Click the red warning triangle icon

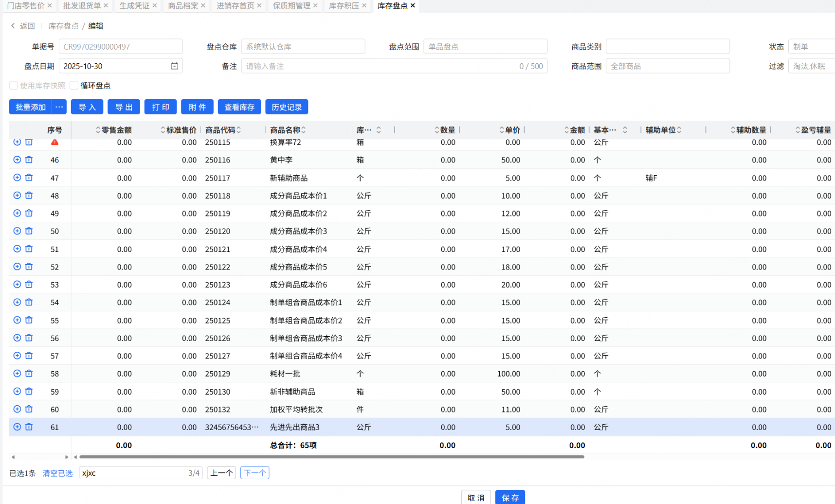tap(54, 142)
